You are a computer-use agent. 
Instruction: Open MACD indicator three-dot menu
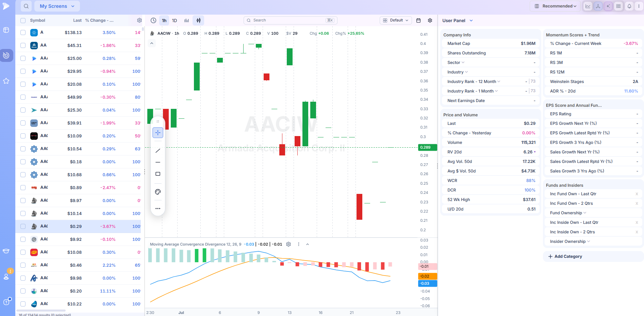point(299,244)
